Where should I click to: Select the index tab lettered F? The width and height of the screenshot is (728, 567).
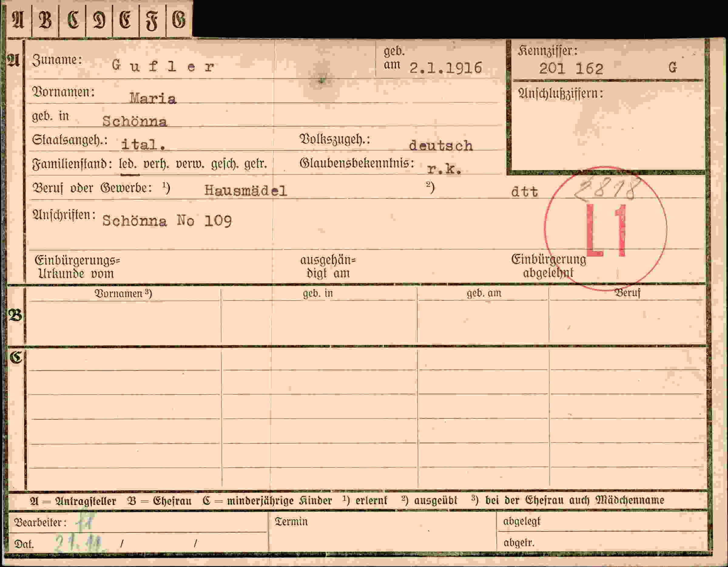152,19
